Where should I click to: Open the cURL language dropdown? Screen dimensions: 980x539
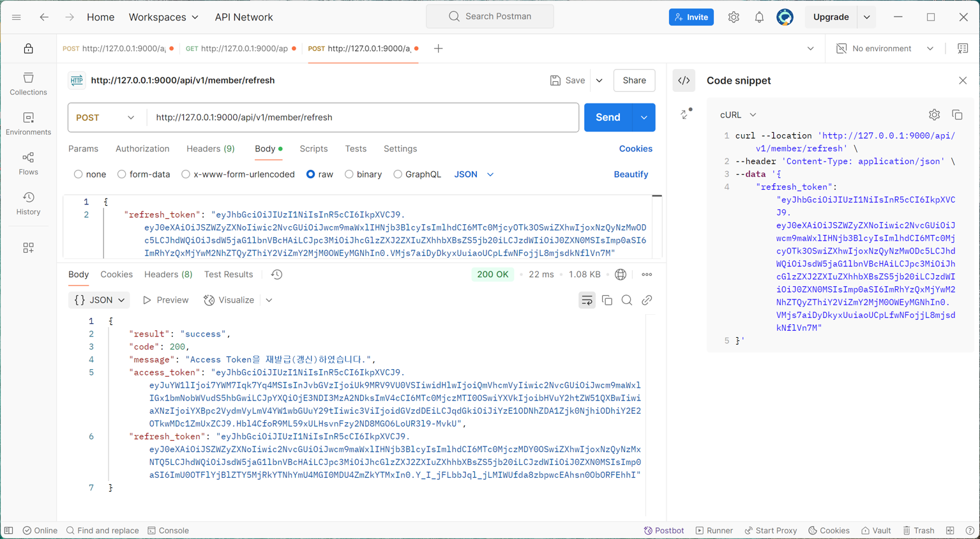pyautogui.click(x=738, y=115)
